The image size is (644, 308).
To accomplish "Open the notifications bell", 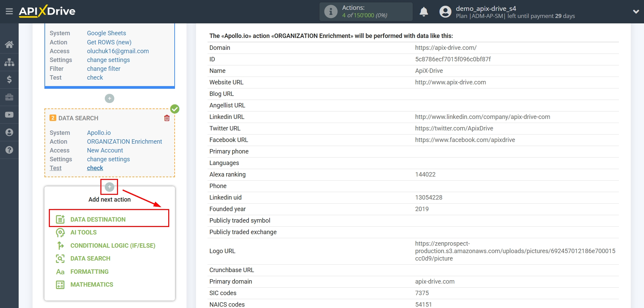I will (x=424, y=11).
